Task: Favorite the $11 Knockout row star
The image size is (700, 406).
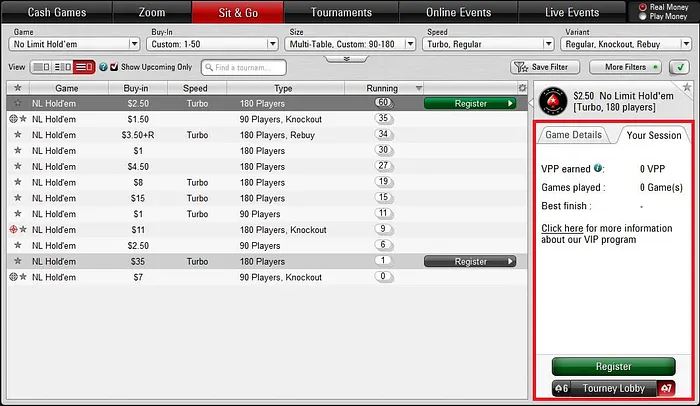Action: click(23, 229)
